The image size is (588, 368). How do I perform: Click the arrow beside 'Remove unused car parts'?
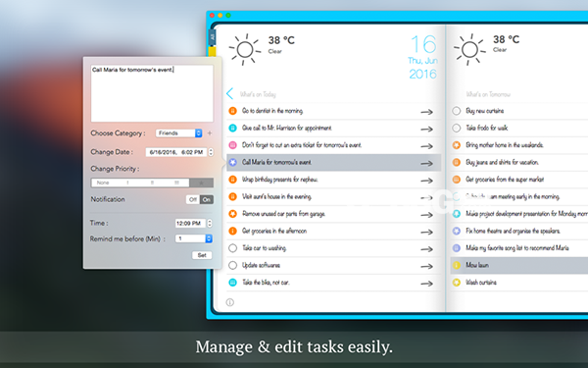pyautogui.click(x=426, y=215)
